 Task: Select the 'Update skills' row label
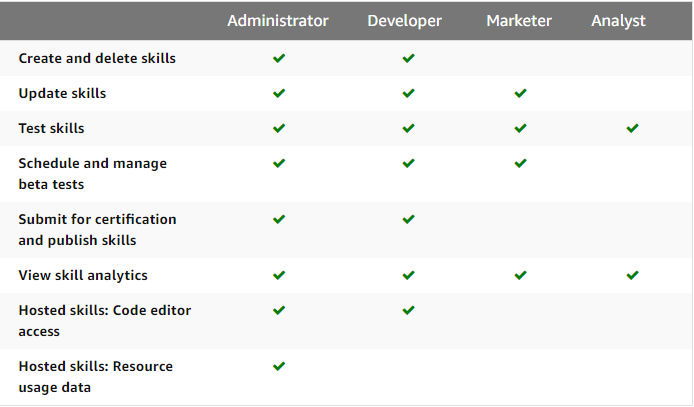[x=62, y=94]
